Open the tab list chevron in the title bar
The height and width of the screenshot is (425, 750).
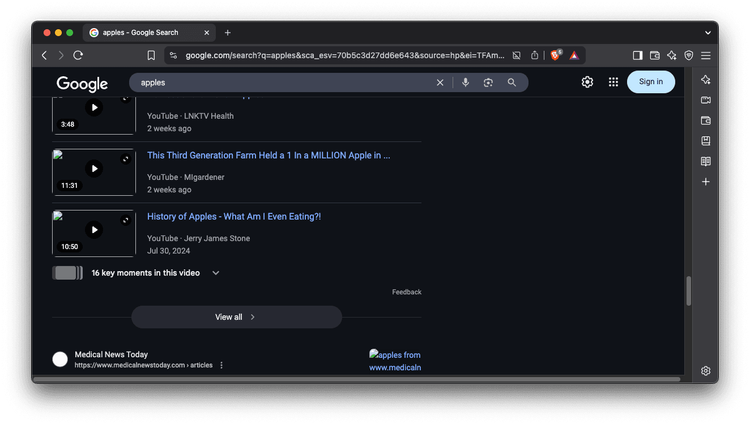[x=708, y=33]
